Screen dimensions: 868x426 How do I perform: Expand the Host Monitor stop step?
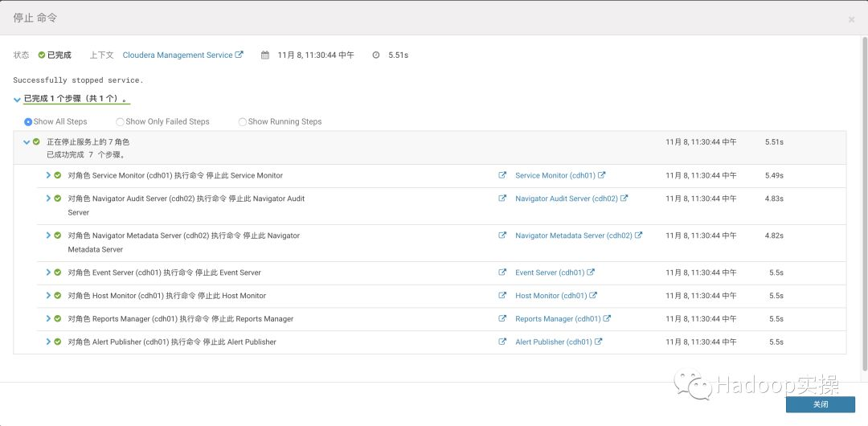(x=49, y=296)
